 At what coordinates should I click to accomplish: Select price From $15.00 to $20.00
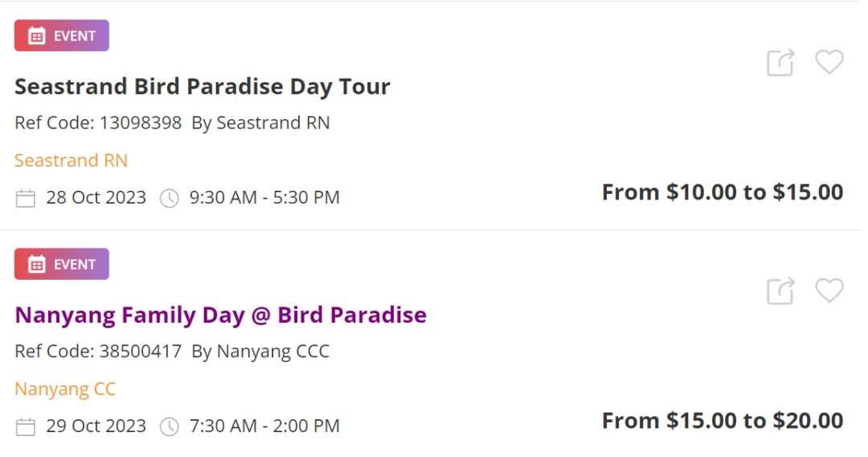[723, 421]
